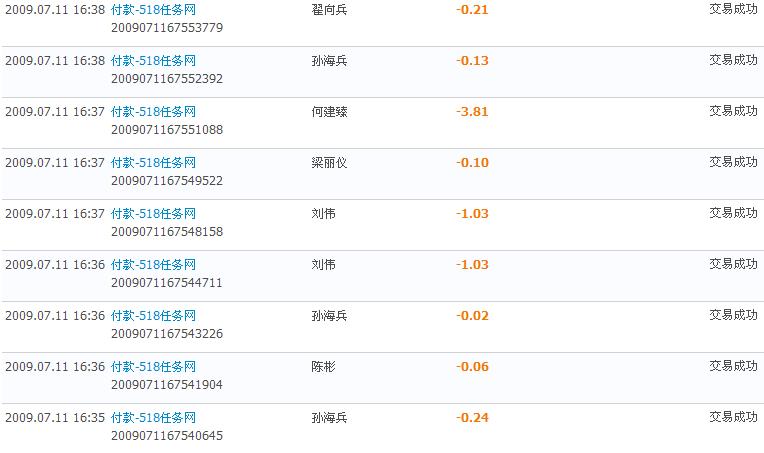764x453 pixels.
Task: Open the 付款-518任务网 link above number 2009071167540645
Action: coord(153,418)
